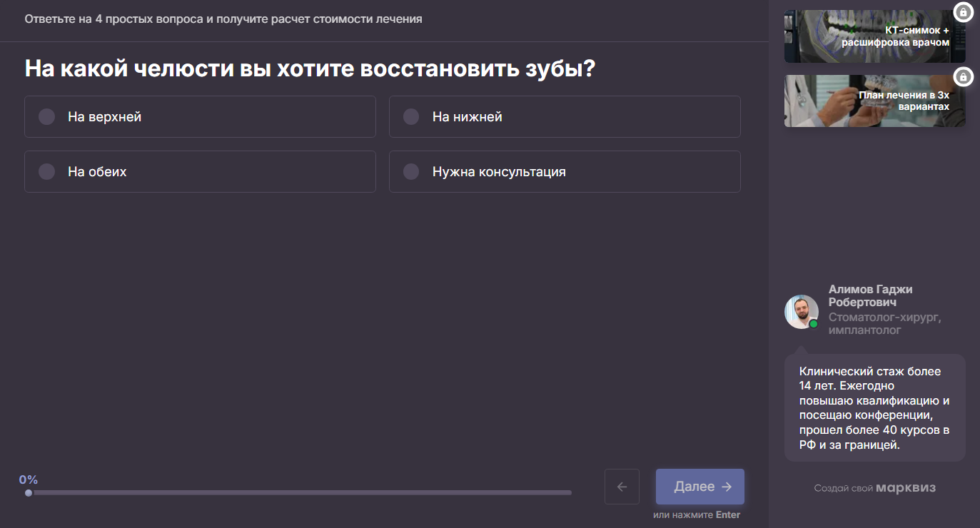Click lock icon on КТ-снимок bonus
The width and height of the screenshot is (980, 528).
(964, 12)
